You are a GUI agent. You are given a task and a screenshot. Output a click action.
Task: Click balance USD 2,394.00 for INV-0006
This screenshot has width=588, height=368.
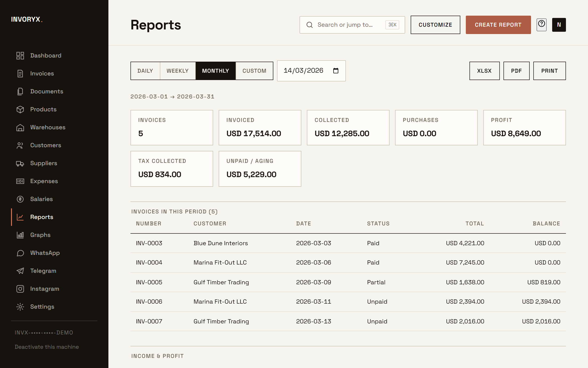point(541,302)
